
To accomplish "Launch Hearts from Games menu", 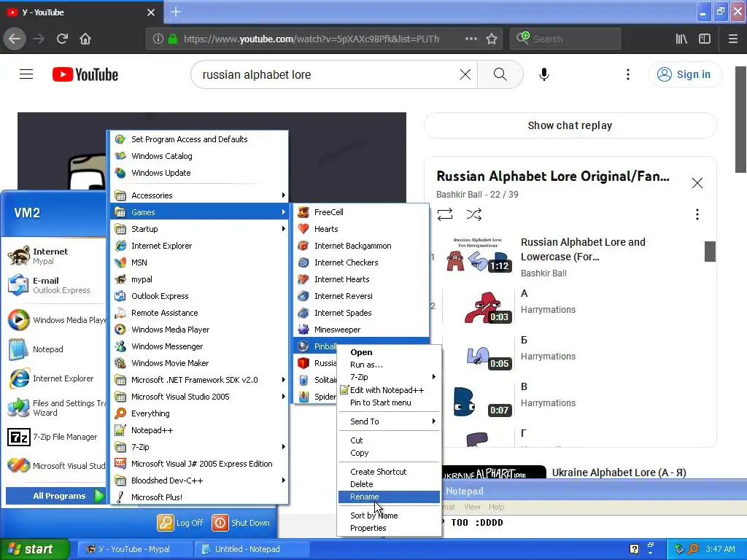I will [x=361, y=228].
